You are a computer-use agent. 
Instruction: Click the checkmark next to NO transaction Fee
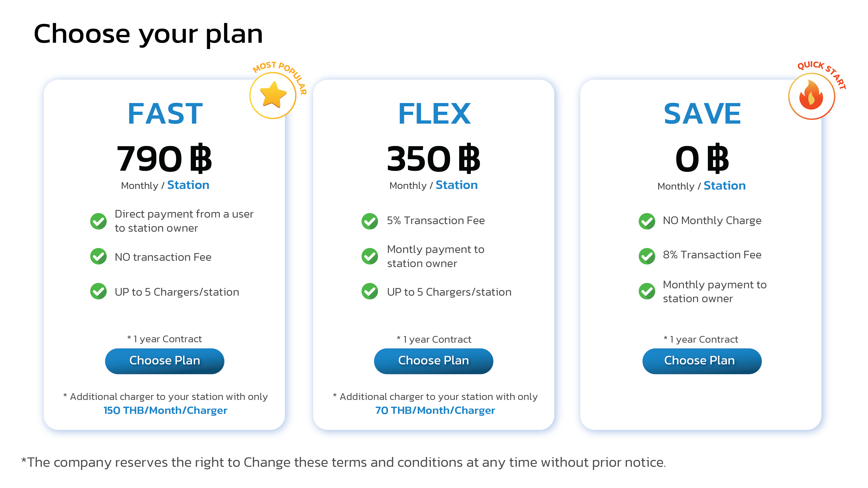pyautogui.click(x=98, y=257)
